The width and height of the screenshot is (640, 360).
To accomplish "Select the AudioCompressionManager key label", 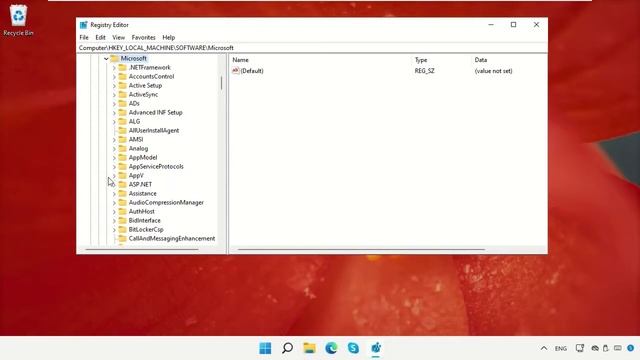I will (x=166, y=202).
